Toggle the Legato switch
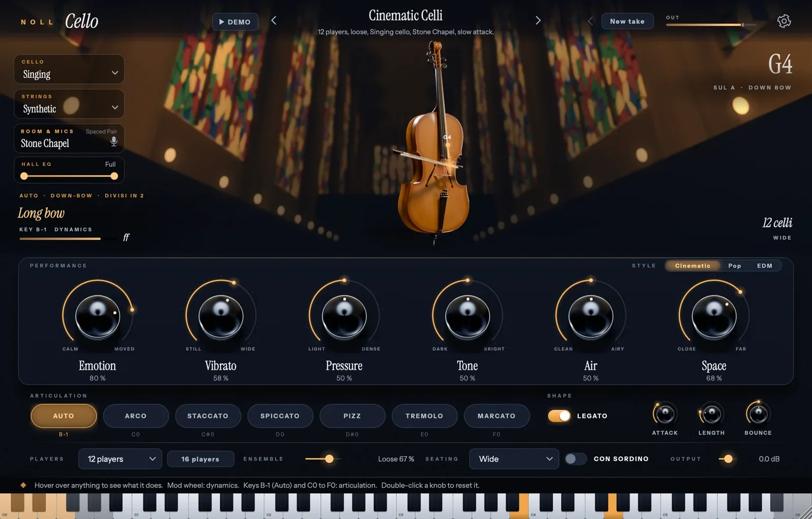The width and height of the screenshot is (812, 519). (559, 416)
